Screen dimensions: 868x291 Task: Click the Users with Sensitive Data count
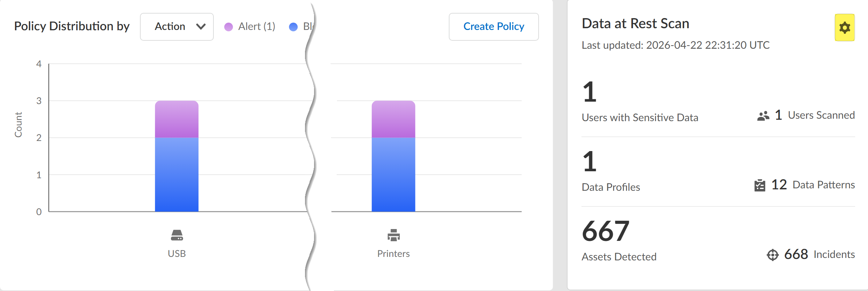coord(589,92)
